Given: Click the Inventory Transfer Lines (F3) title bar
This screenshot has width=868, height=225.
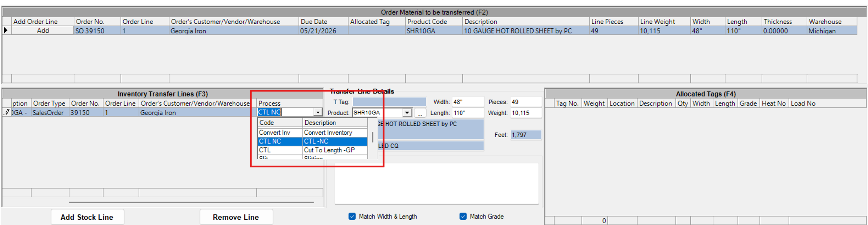Looking at the screenshot, I should [x=162, y=94].
